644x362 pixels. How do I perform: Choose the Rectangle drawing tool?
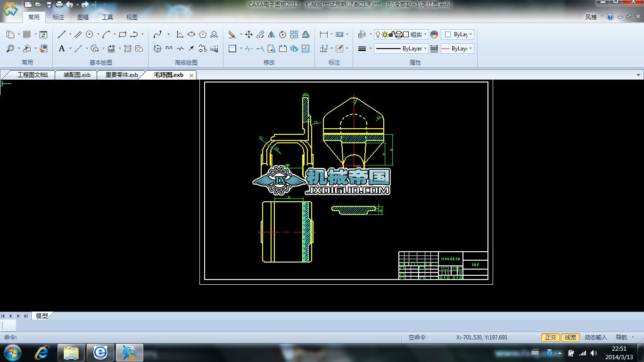pyautogui.click(x=123, y=34)
